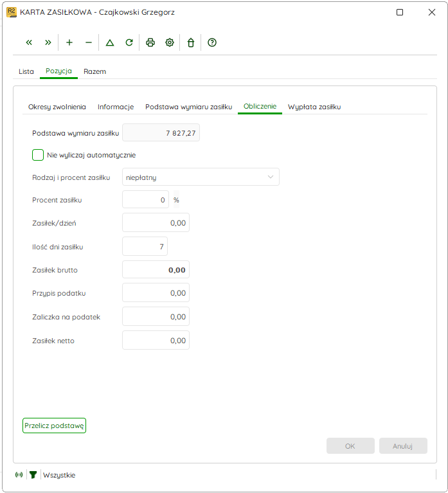Close the KARTA ZASIŁKOWA window
448x493 pixels.
coord(432,12)
